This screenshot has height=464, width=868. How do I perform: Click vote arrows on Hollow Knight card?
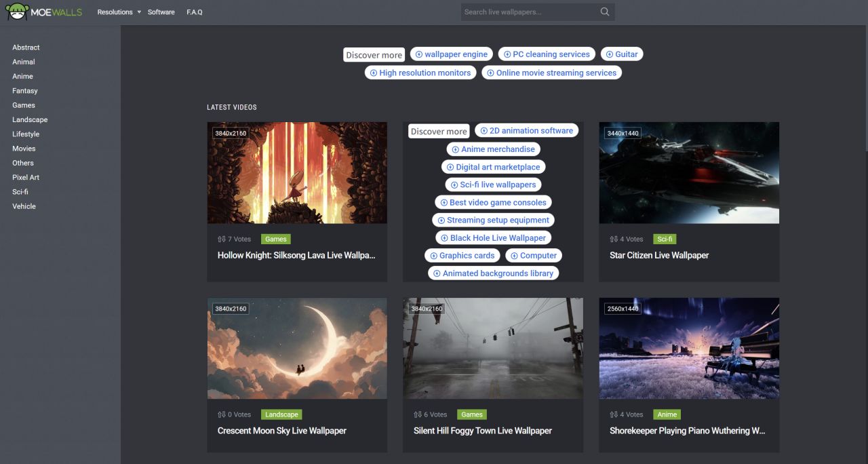point(221,239)
